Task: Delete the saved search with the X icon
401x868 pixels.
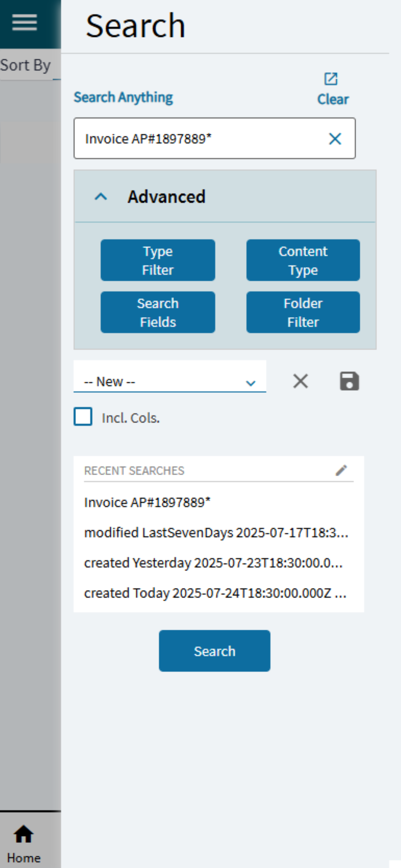Action: pos(300,381)
